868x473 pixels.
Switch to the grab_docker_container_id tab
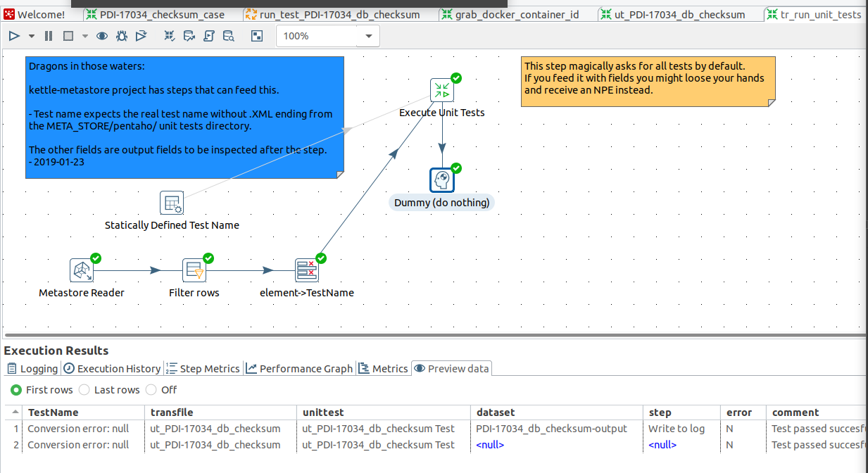(x=511, y=14)
